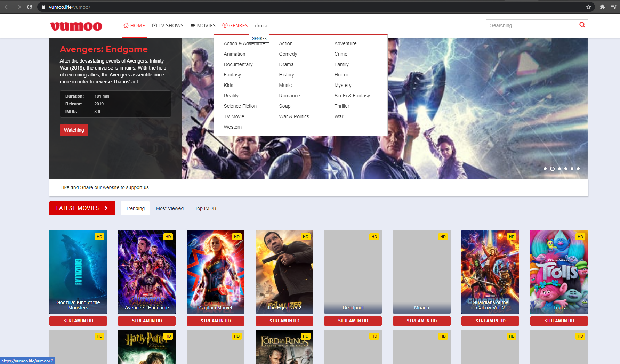Switch to the Trending tab
Screen dimensions: 620x364
(x=135, y=208)
